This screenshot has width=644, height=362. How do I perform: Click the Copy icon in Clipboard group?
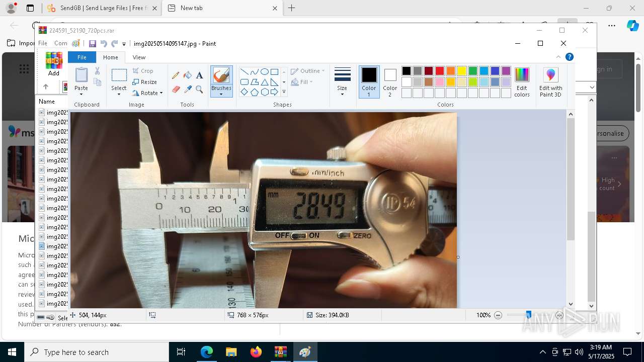pos(97,82)
